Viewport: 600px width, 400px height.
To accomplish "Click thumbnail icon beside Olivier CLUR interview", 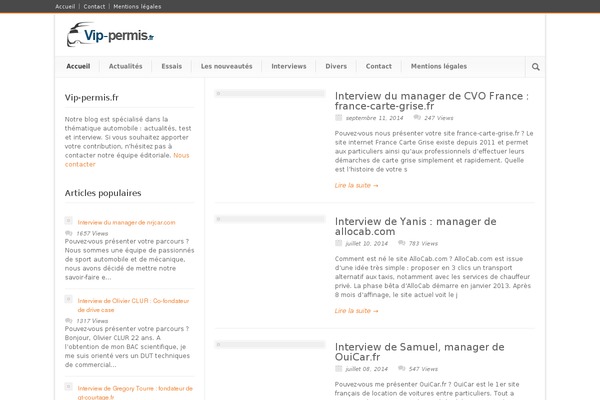I will click(68, 299).
